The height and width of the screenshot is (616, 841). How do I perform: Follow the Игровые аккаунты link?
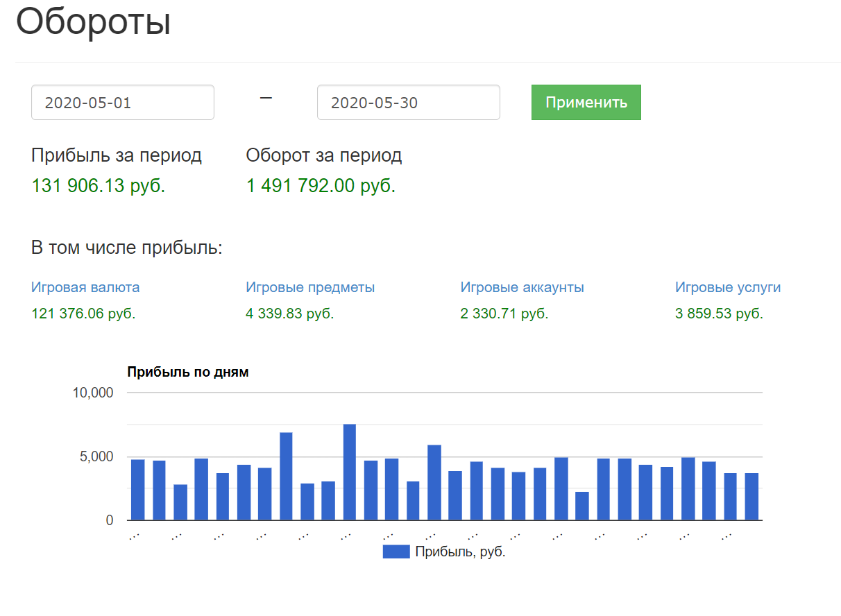pyautogui.click(x=522, y=287)
